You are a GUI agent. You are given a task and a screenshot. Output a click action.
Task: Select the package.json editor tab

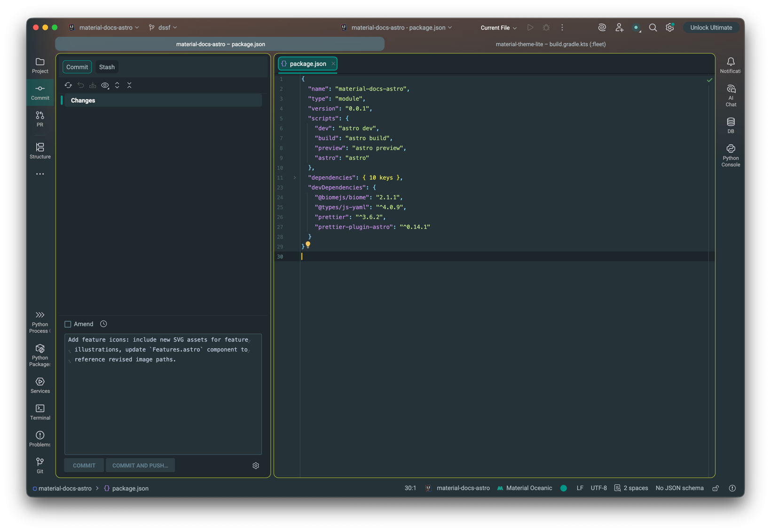[307, 64]
